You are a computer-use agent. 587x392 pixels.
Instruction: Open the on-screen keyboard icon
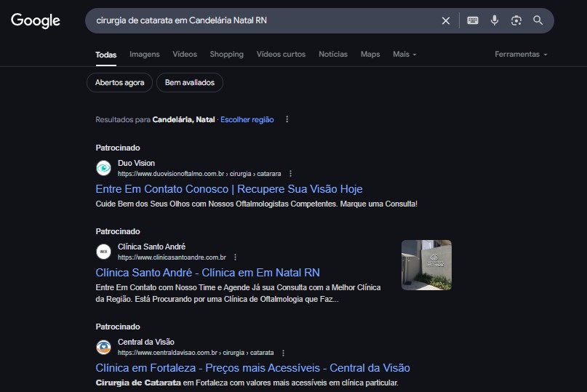click(473, 20)
